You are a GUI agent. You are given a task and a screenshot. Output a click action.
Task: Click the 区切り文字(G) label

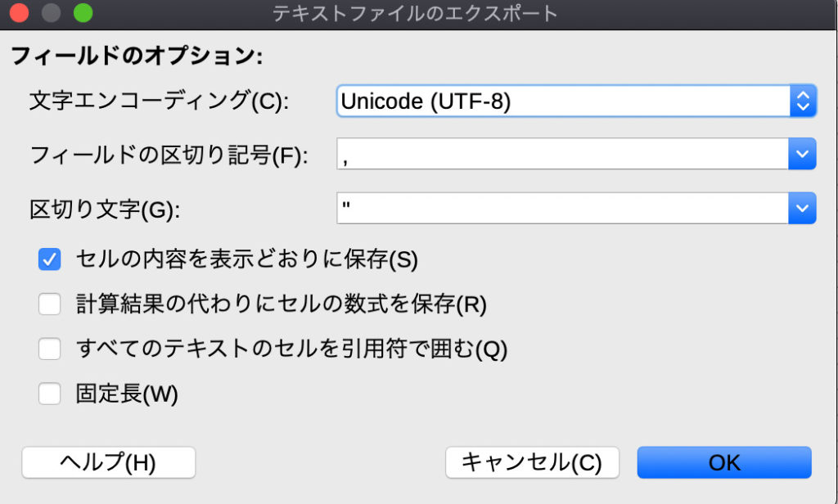(x=104, y=209)
